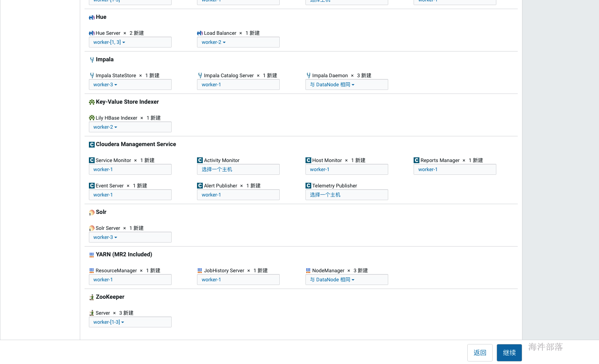Click the Impala StateStore icon
The height and width of the screenshot is (364, 599).
pyautogui.click(x=92, y=76)
